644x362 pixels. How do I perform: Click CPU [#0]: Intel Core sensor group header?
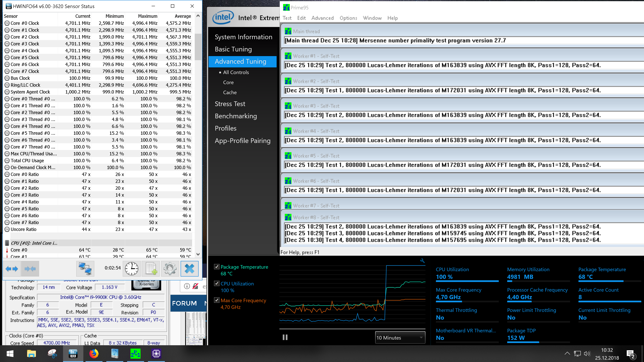coord(98,243)
